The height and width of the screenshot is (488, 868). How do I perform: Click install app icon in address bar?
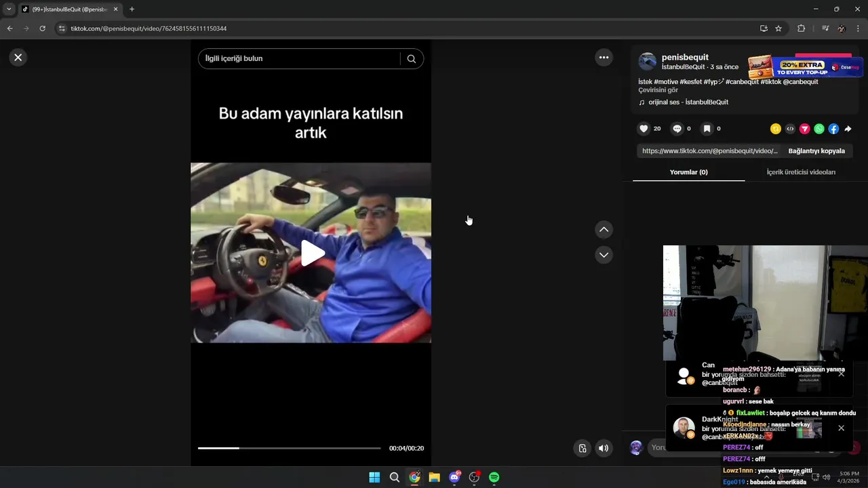tap(764, 28)
